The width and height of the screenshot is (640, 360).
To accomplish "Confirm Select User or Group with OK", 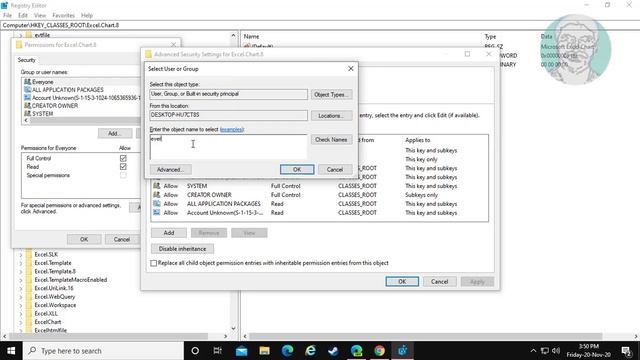I will [x=297, y=169].
